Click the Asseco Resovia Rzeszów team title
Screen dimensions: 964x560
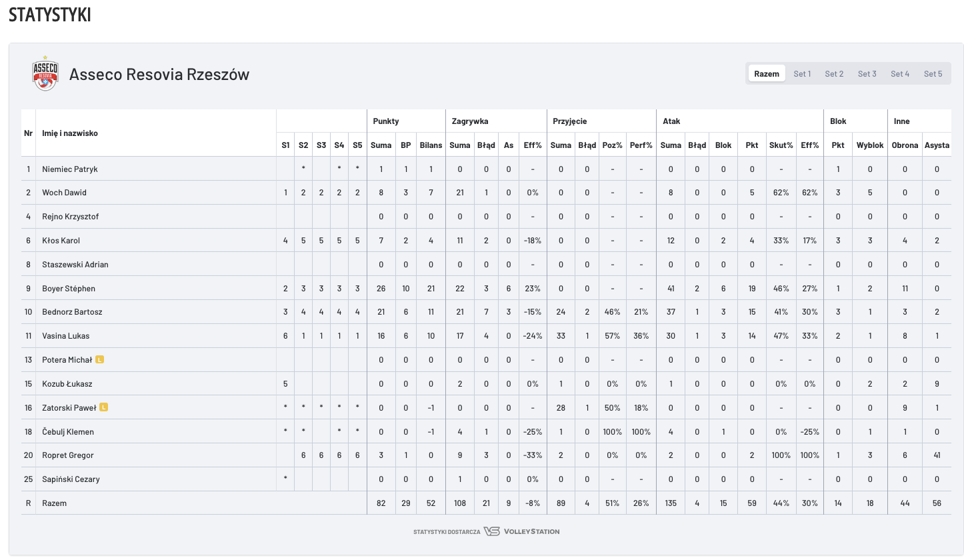(x=159, y=74)
